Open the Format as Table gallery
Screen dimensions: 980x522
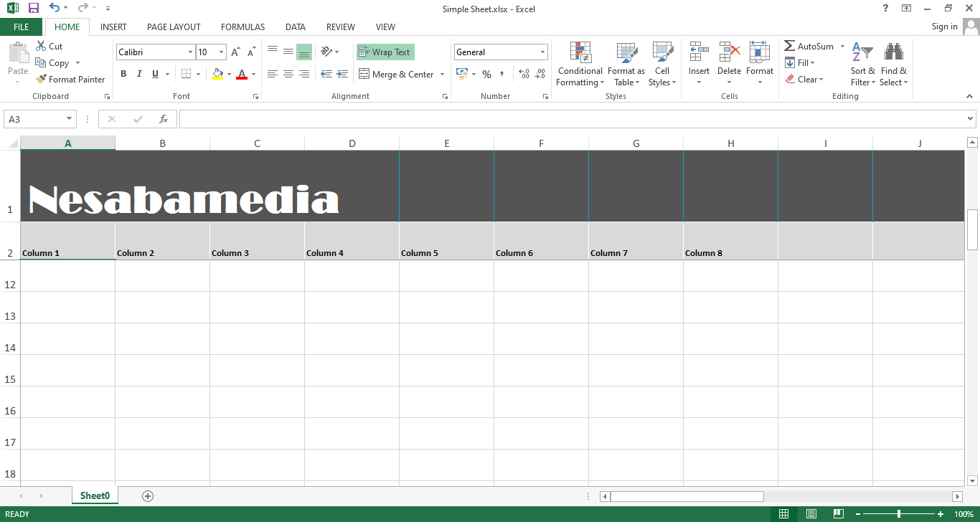[x=626, y=65]
